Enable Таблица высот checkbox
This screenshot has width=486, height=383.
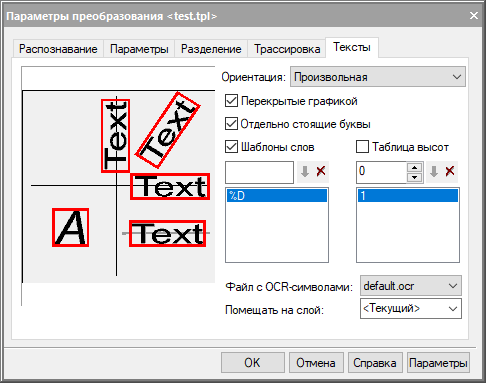(x=362, y=147)
